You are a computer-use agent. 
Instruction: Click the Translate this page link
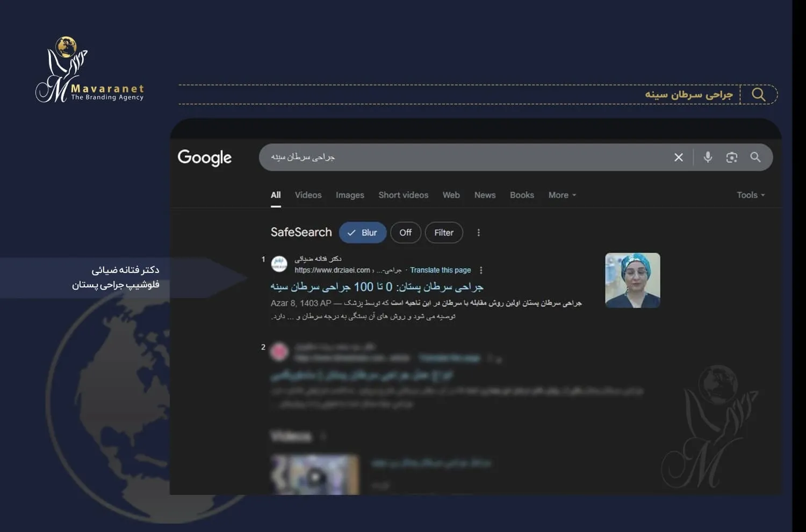coord(440,270)
